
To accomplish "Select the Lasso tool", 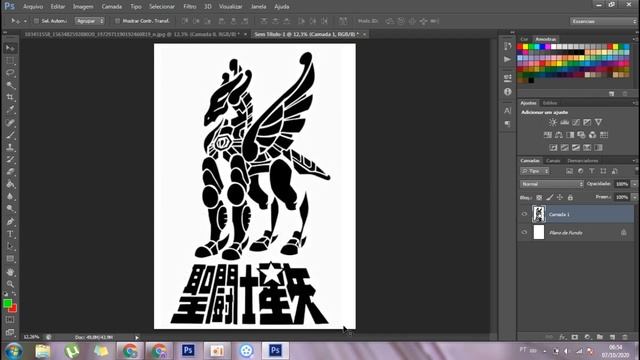I will 10,73.
